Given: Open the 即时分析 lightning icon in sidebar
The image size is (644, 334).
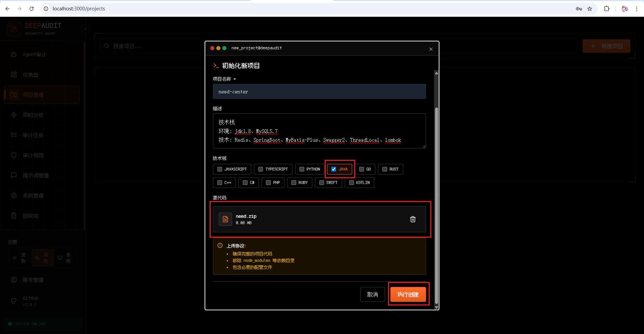Looking at the screenshot, I should point(14,115).
